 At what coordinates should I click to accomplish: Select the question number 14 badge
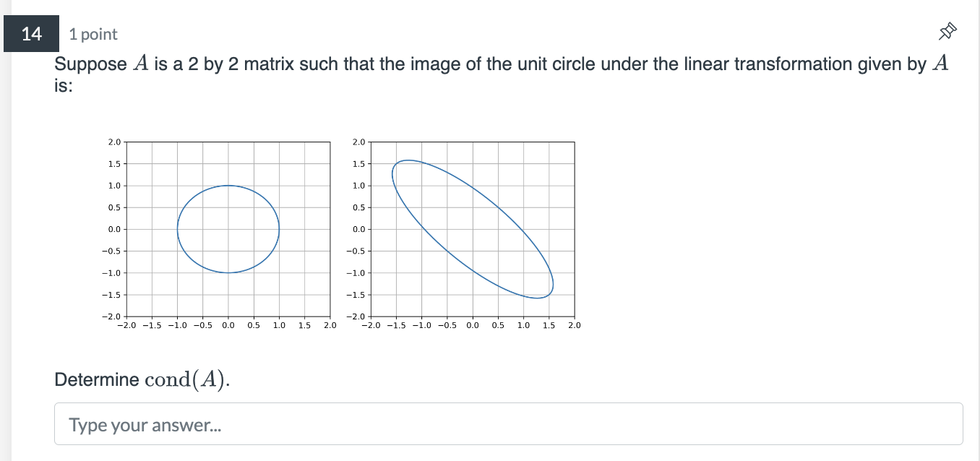coord(30,33)
